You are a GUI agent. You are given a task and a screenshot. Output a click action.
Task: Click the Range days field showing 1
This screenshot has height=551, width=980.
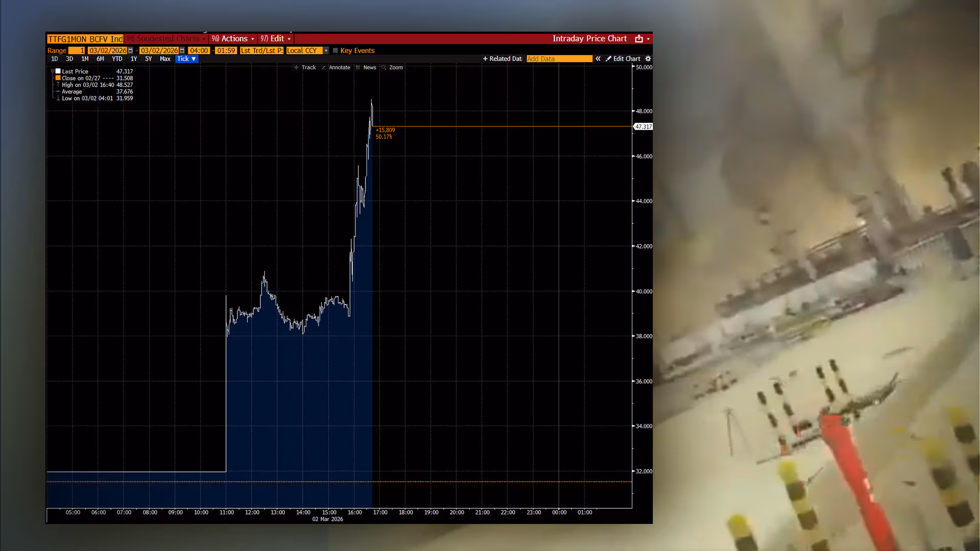[77, 51]
